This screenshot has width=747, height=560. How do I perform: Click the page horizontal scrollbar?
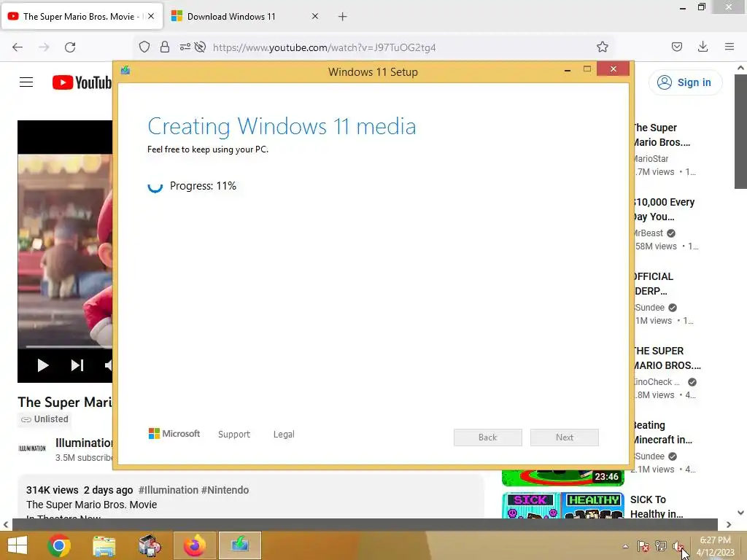coord(365,524)
